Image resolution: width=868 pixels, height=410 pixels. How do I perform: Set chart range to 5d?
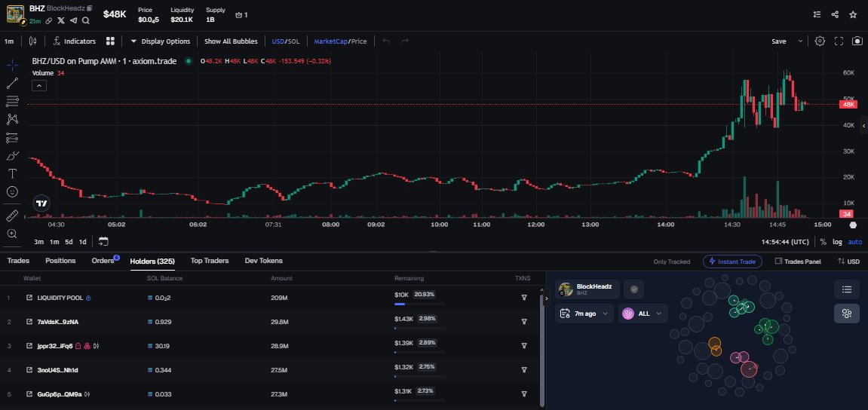tap(69, 242)
